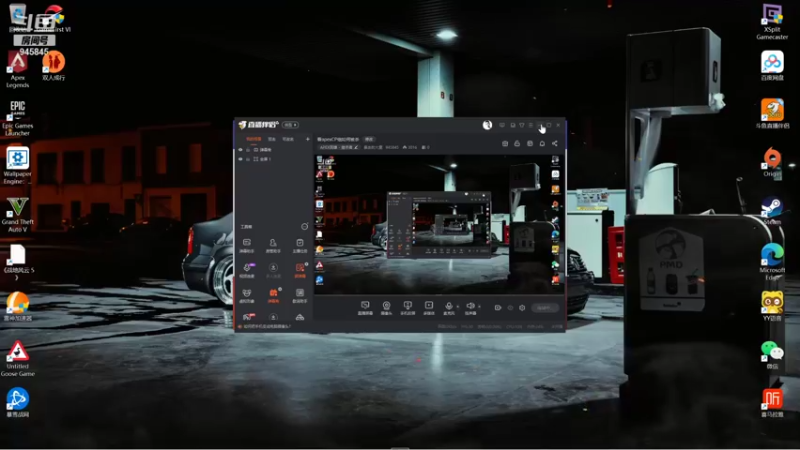Select the Wallpaper Engine desktop shortcut

point(17,166)
